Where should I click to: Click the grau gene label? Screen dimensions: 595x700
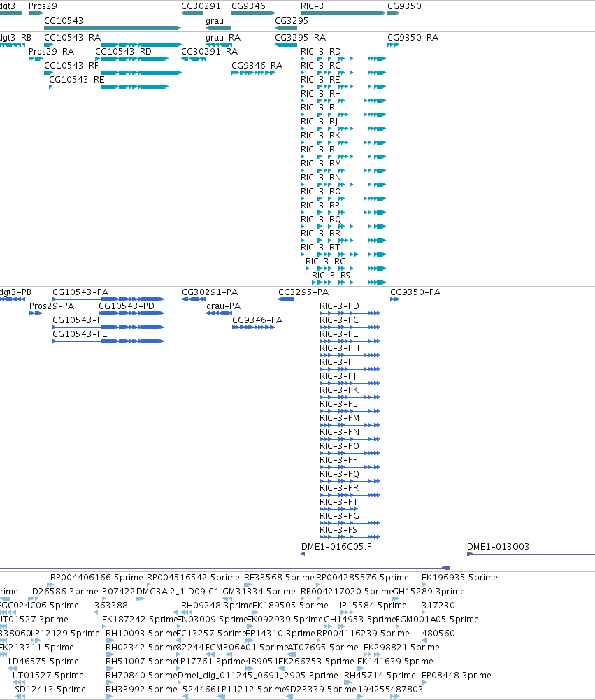click(x=215, y=21)
